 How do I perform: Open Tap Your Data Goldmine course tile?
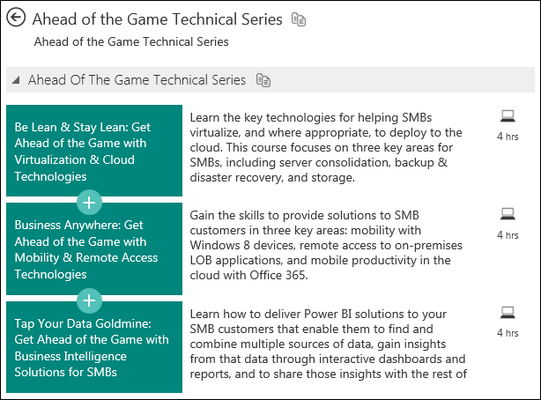[94, 347]
